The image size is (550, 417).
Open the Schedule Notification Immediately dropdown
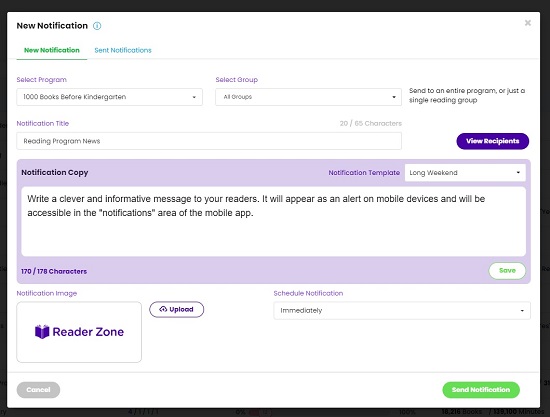[x=402, y=311]
